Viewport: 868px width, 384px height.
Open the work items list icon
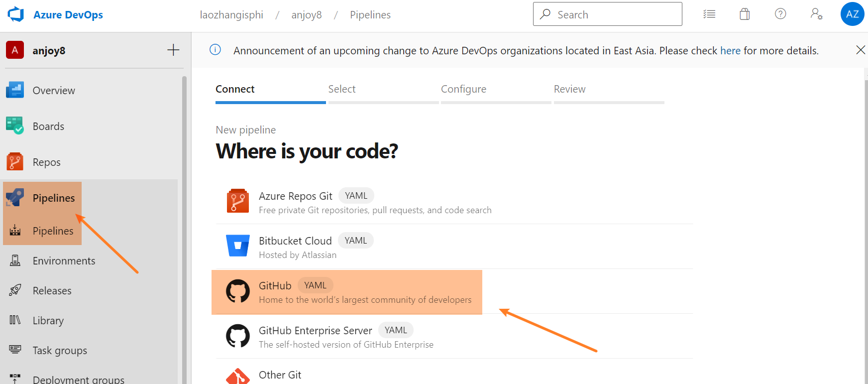tap(709, 14)
